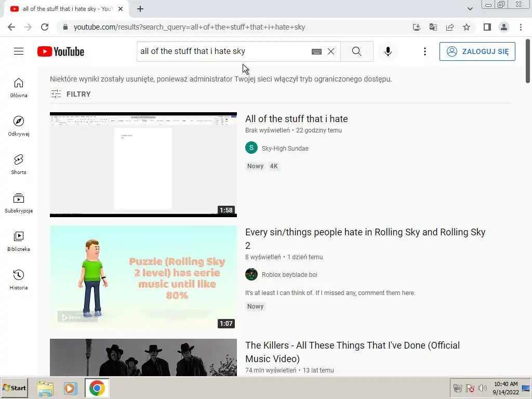Open video title All of the stuff that i hate

coord(296,119)
